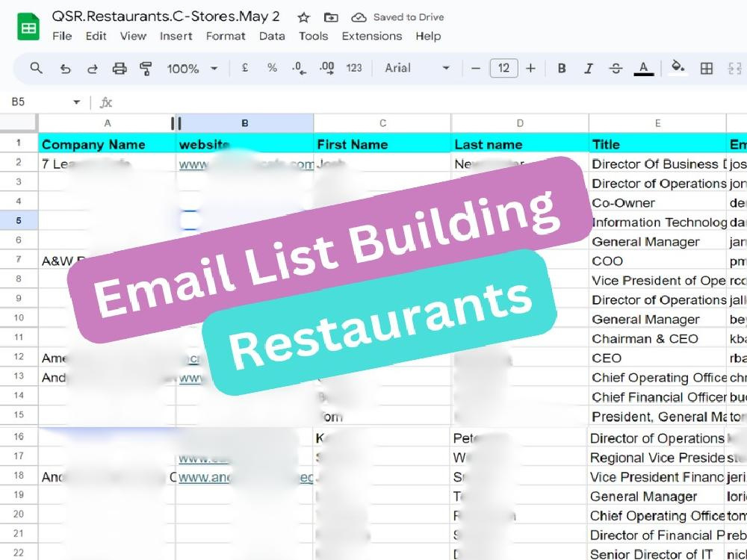Click the select-all corner box
This screenshot has width=747, height=560.
coord(19,123)
